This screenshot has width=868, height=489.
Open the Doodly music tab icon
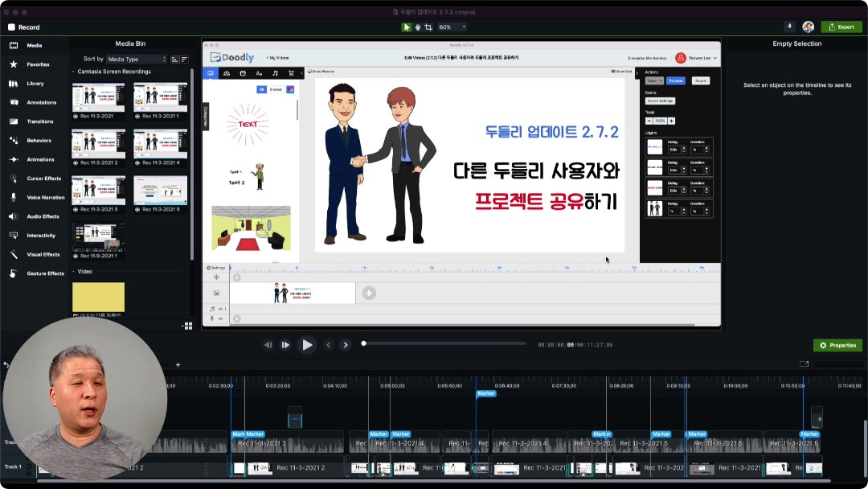[275, 73]
